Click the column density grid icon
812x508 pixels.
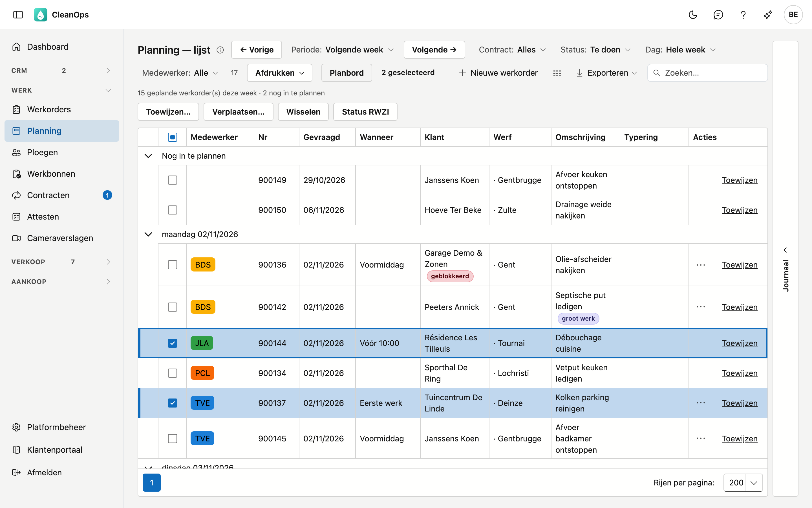click(557, 73)
